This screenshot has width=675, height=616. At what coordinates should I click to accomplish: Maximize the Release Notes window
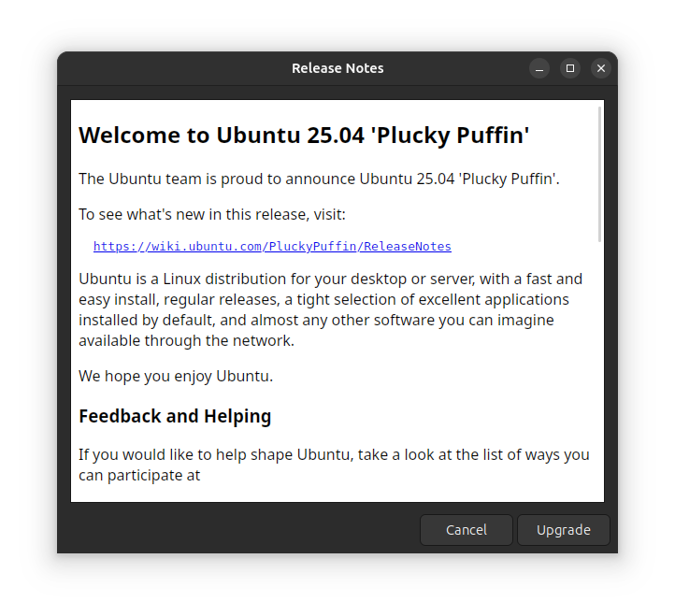tap(570, 68)
